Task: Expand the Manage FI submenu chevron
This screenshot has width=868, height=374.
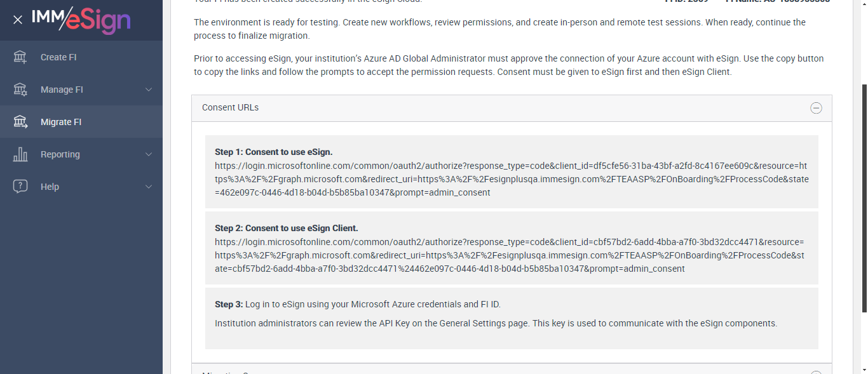Action: 149,90
